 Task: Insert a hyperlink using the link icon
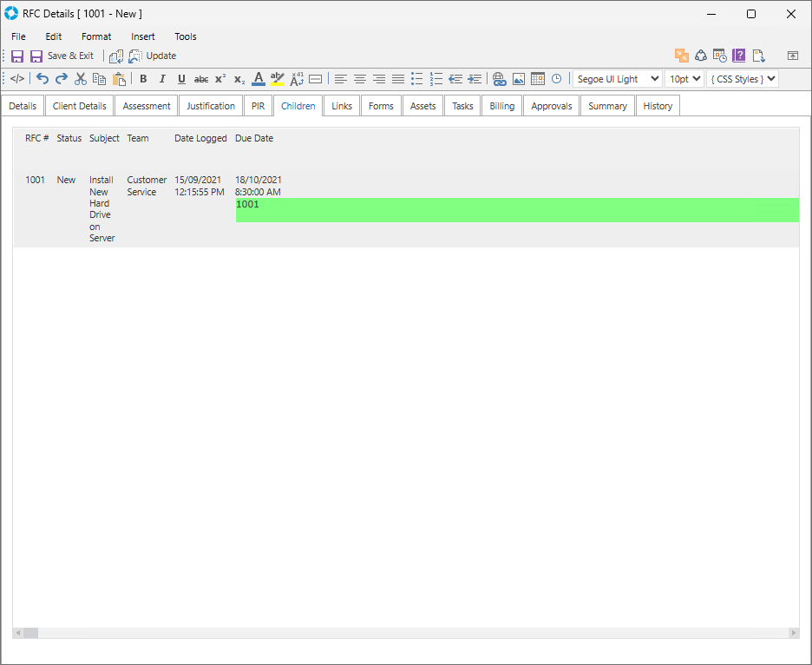coord(499,79)
